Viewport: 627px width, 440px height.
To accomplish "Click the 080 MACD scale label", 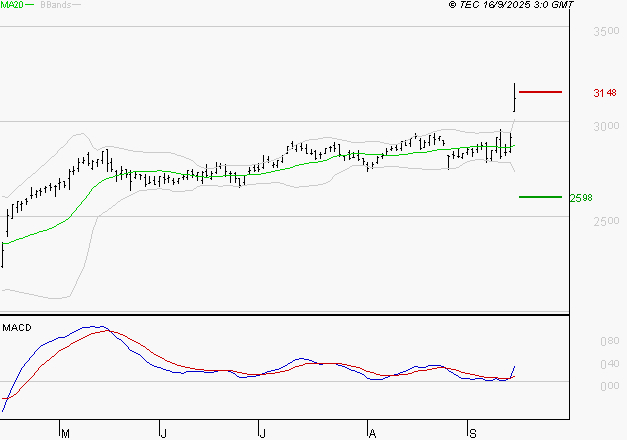I will click(x=608, y=341).
